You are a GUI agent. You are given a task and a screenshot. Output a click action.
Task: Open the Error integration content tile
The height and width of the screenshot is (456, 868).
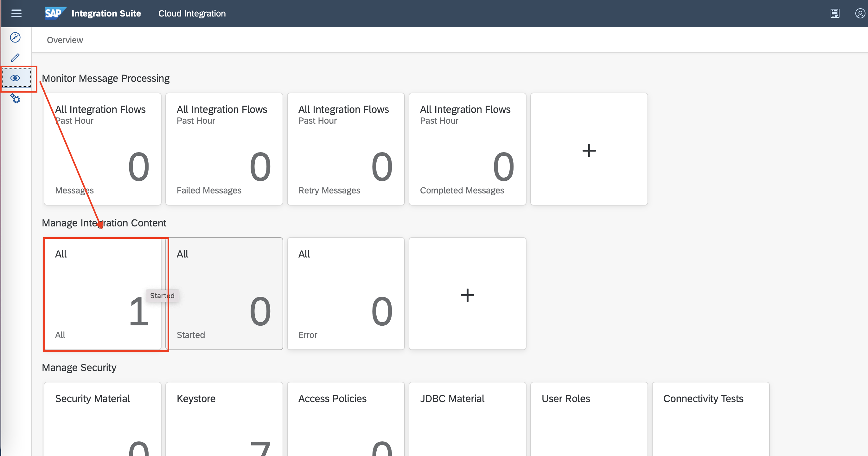345,294
